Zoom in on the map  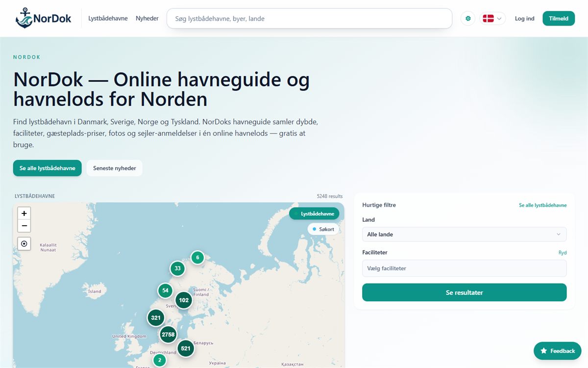(24, 213)
